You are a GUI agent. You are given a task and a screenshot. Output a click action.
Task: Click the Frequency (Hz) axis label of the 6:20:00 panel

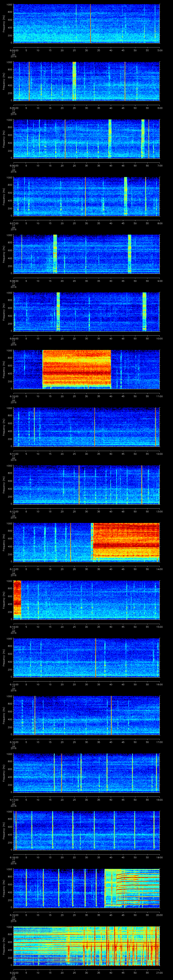(x=4, y=946)
